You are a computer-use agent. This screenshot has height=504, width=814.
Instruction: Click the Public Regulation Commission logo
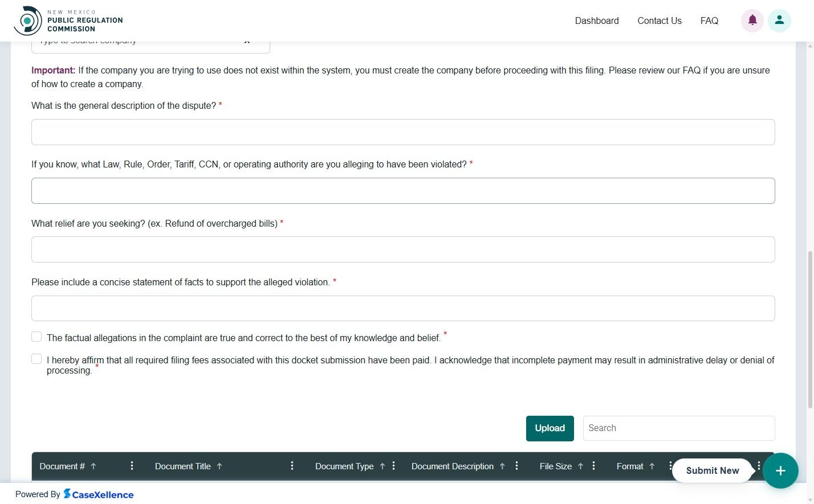click(x=68, y=20)
